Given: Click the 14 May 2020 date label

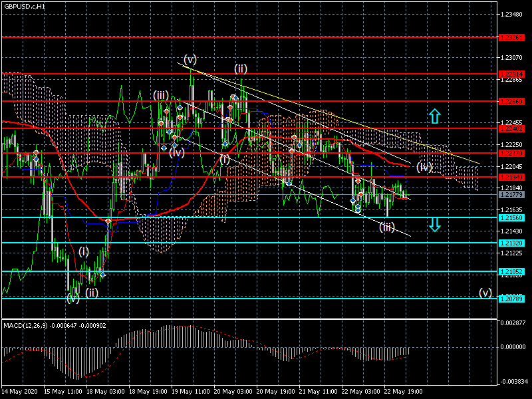Looking at the screenshot, I should click(20, 392).
